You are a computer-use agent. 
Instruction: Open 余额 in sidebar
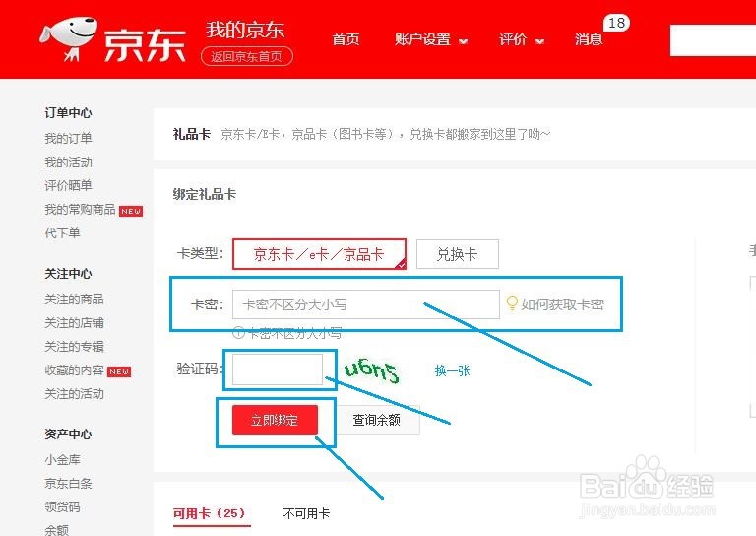(56, 530)
